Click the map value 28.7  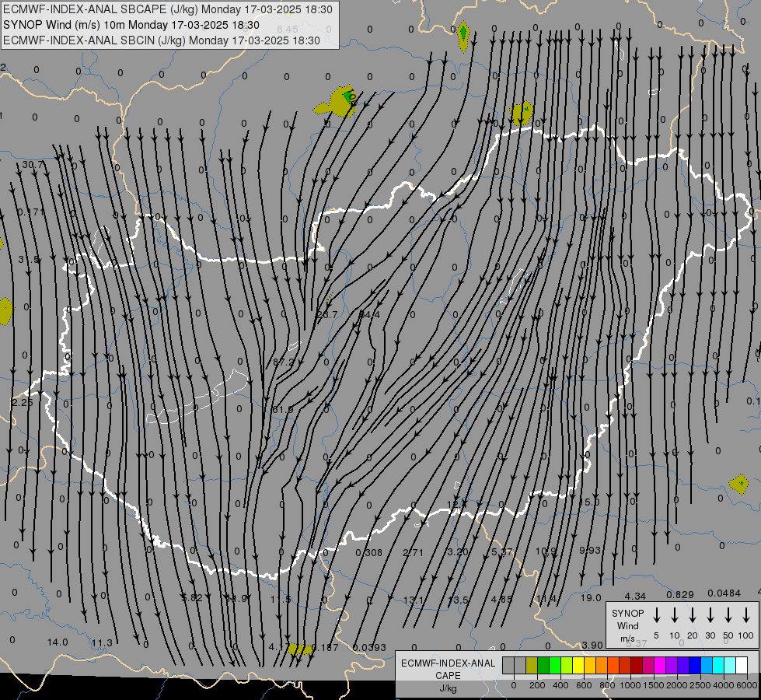(326, 315)
